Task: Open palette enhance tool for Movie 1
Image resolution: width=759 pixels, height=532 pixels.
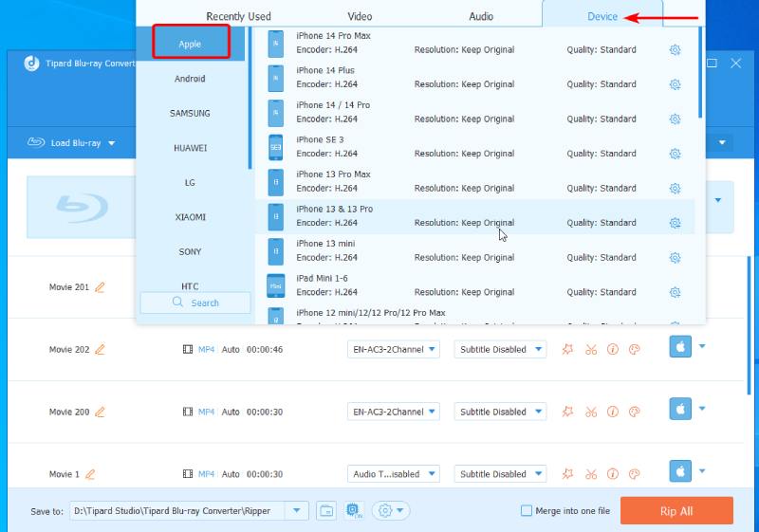Action: click(634, 474)
